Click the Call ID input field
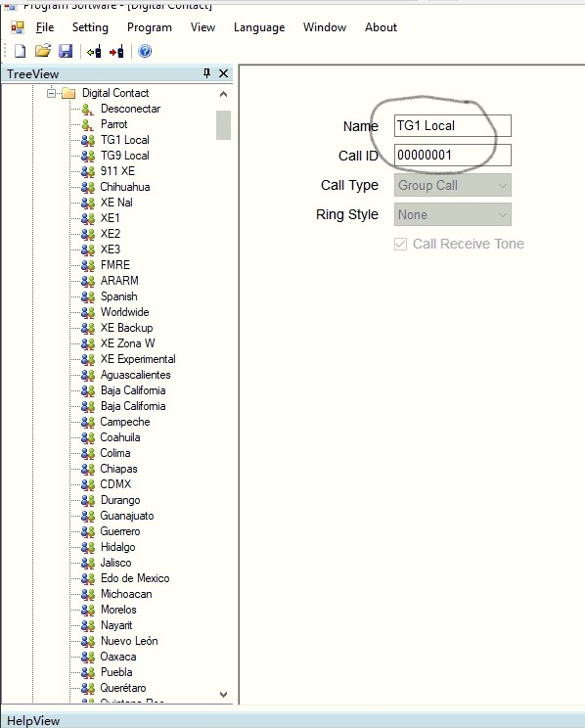This screenshot has height=728, width=585. [x=453, y=155]
